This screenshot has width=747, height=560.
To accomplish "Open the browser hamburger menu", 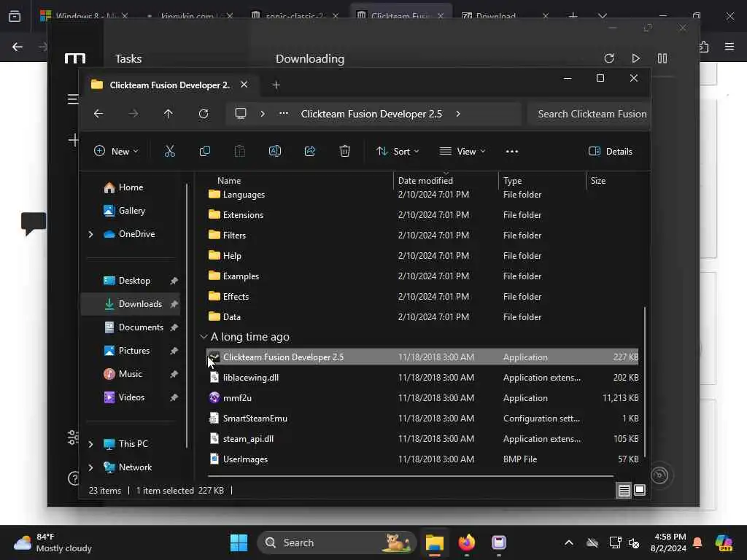I will click(x=729, y=47).
